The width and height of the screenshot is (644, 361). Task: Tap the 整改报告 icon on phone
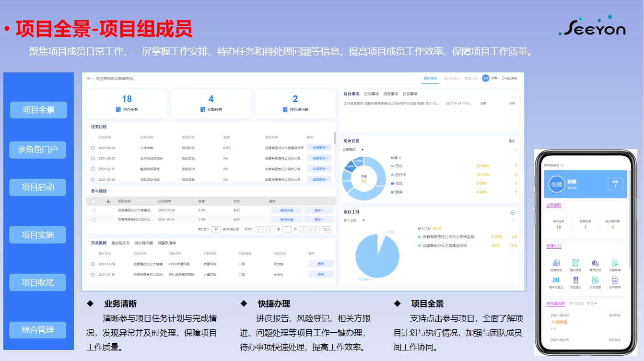[x=575, y=263]
